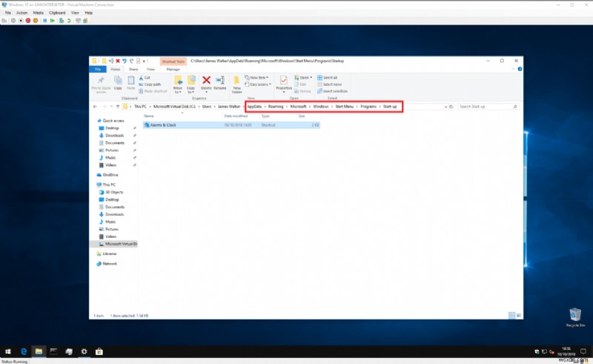Screen dimensions: 593x364
Task: Open the Microsoft Store taskbar icon
Action: pos(99,351)
